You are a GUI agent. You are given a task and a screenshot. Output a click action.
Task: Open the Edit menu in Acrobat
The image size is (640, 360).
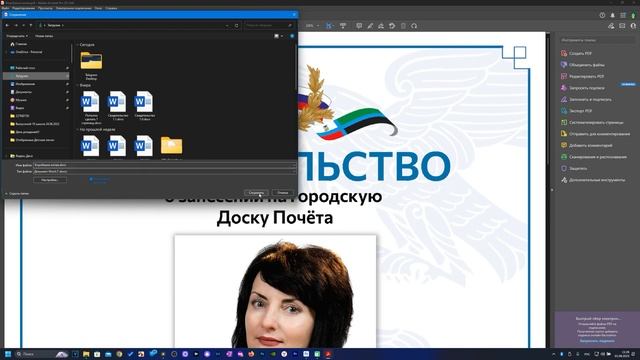[x=23, y=8]
